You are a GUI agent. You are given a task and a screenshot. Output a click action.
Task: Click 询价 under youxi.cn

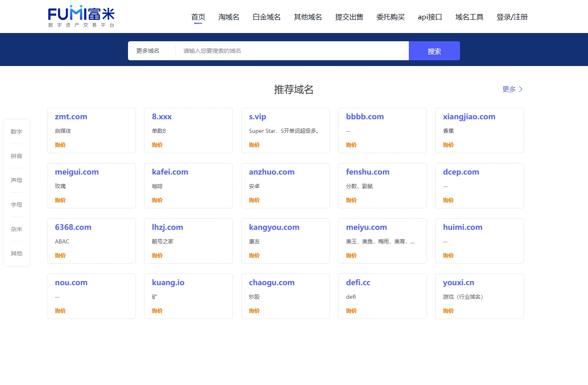coord(448,311)
